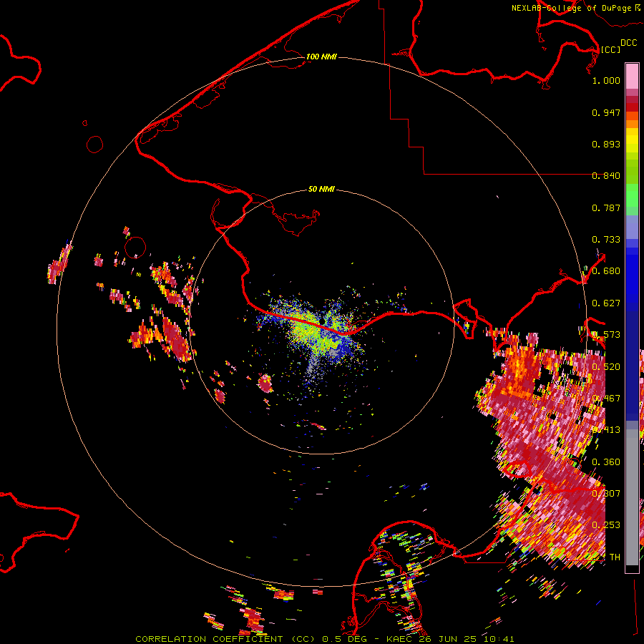Pick the bright yellow segment of color bar
Viewport: 644px width, 644px height.
point(632,141)
